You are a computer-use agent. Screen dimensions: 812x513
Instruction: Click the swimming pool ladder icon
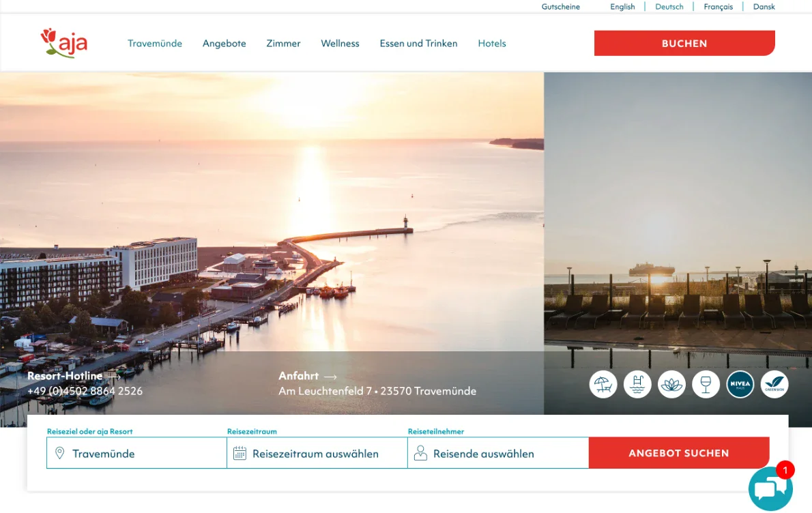point(637,384)
